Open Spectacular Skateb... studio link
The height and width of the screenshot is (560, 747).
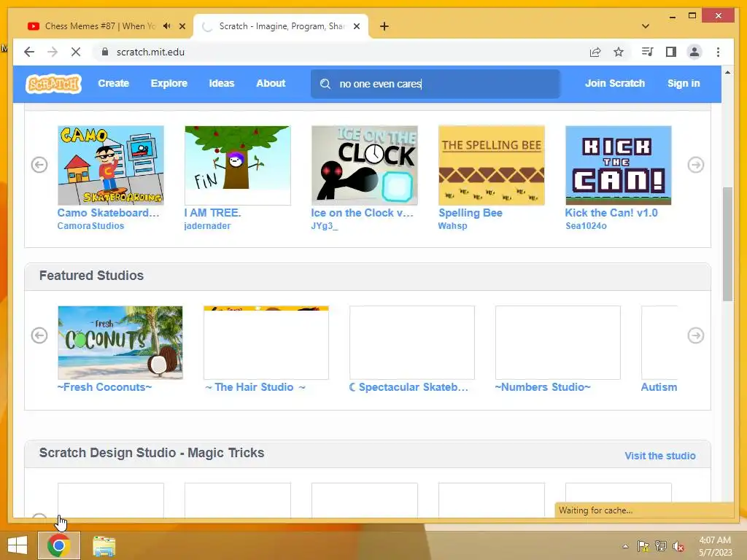pyautogui.click(x=409, y=387)
